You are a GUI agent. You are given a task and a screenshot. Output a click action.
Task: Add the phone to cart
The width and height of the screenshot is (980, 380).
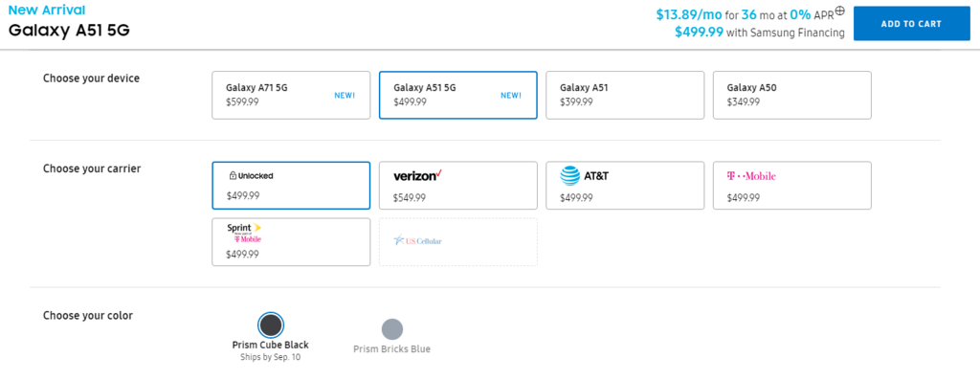(x=911, y=24)
